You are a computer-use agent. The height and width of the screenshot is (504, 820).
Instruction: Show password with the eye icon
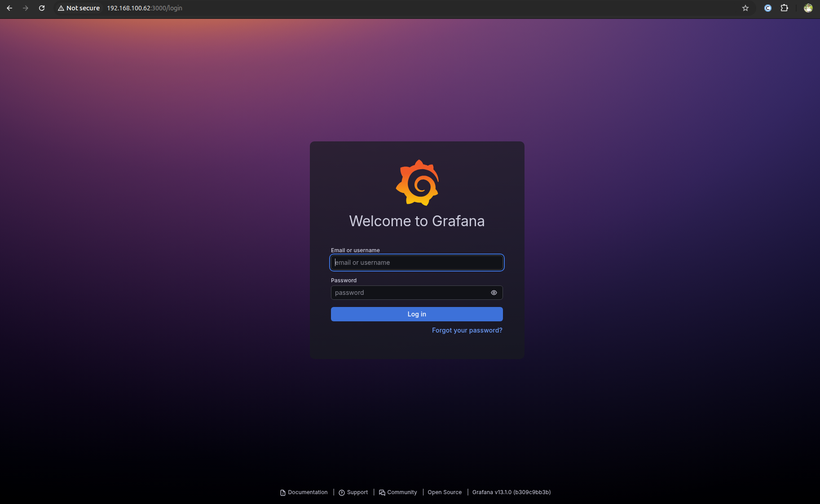[x=494, y=293]
